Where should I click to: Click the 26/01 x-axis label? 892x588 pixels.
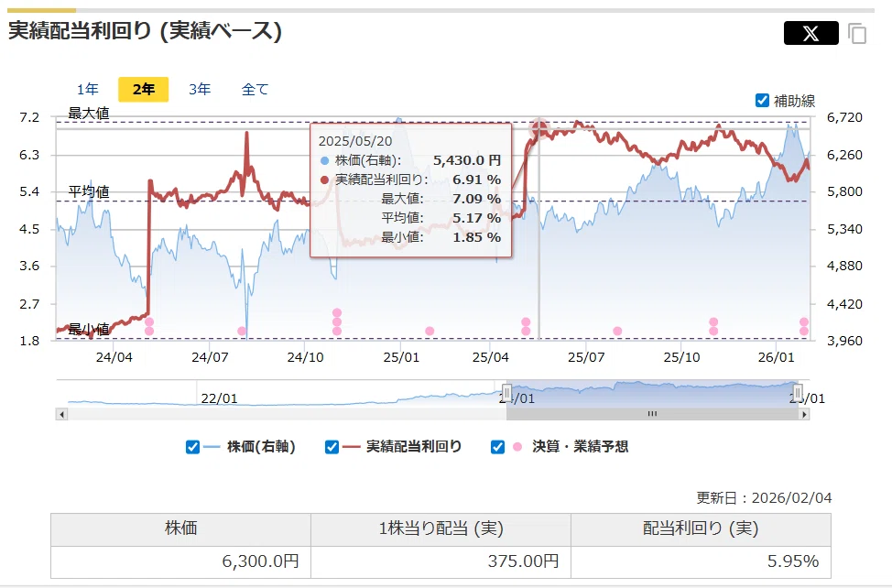click(x=776, y=358)
